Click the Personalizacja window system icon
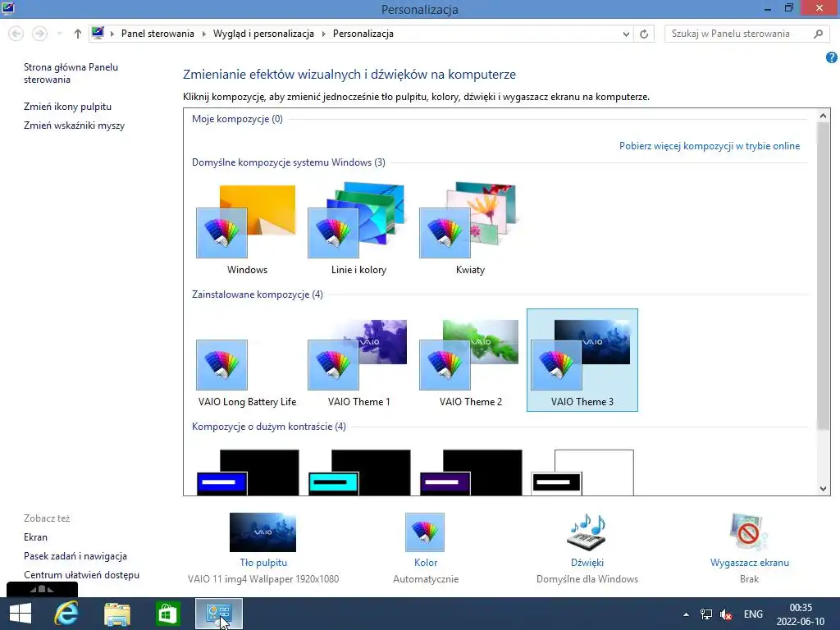 click(8, 8)
